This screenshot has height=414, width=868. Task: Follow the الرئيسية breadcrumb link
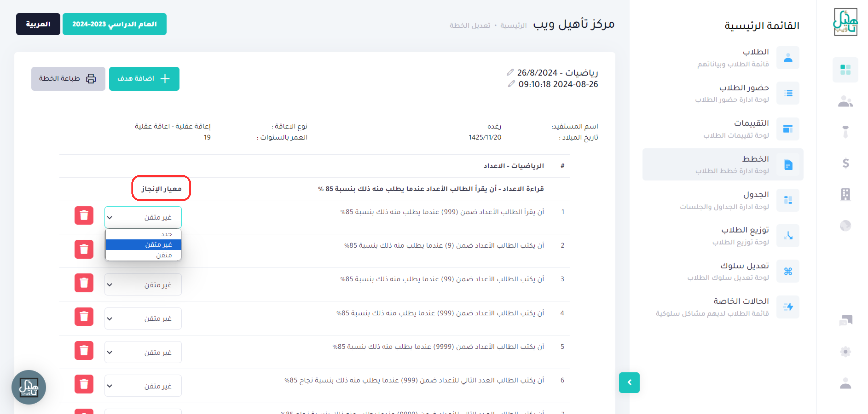coord(513,26)
